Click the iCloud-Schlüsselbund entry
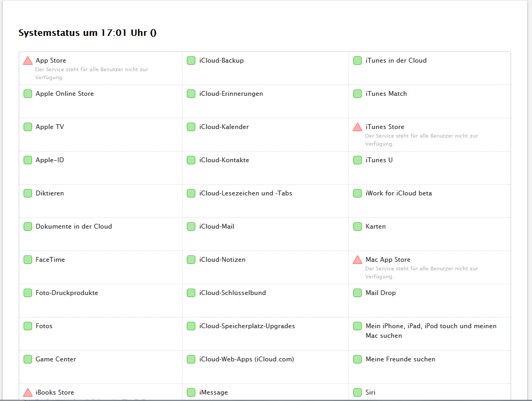This screenshot has height=401, width=532. pos(232,293)
